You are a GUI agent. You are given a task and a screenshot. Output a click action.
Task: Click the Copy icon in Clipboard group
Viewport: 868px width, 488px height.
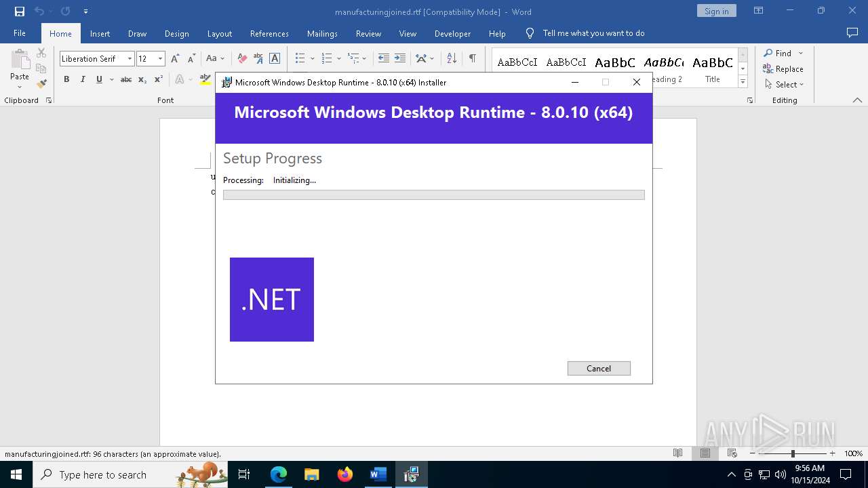(x=41, y=68)
